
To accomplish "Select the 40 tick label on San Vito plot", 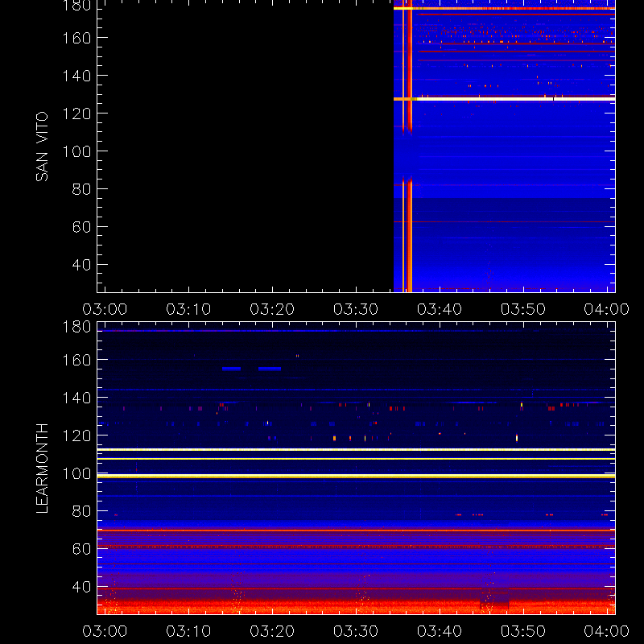I will [81, 265].
